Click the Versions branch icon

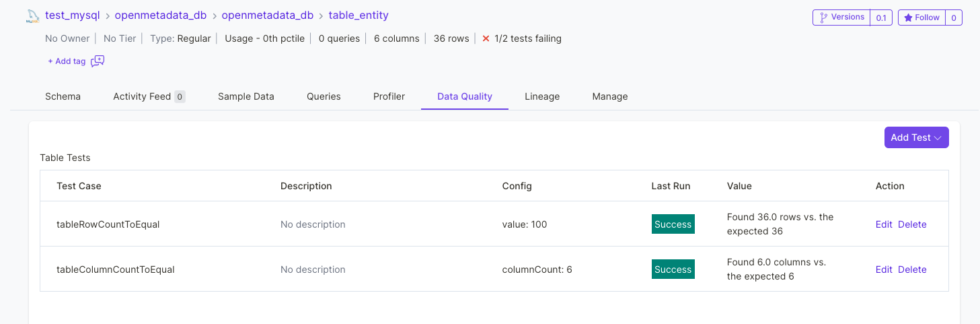pos(824,18)
